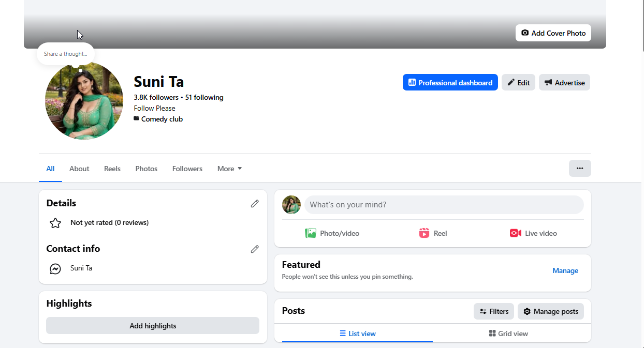Click the Manage link in Featured
The image size is (644, 348).
tap(565, 270)
